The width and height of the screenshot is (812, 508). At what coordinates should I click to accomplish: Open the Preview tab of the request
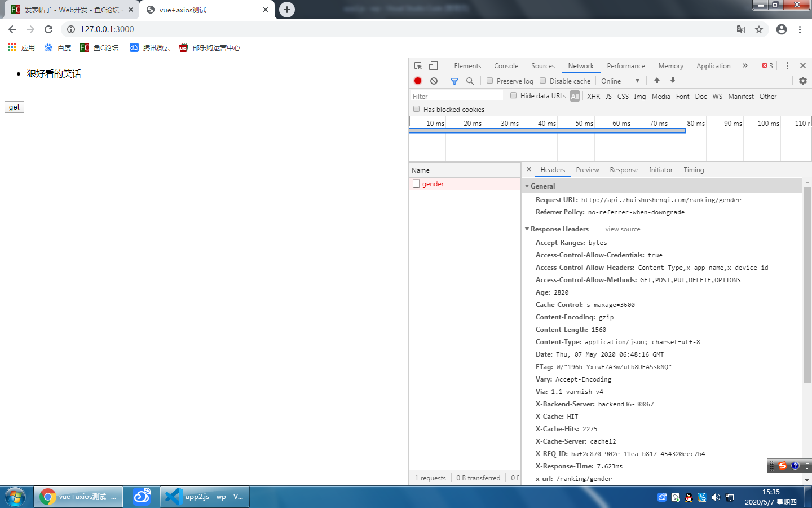click(x=588, y=169)
